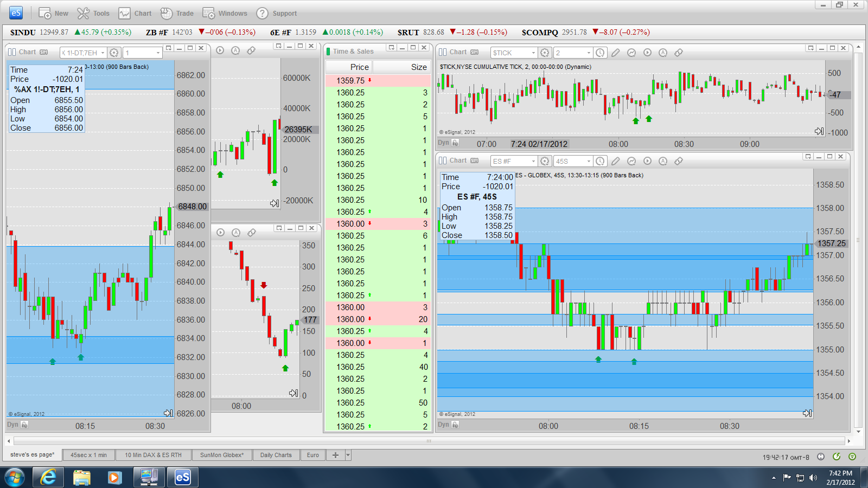Viewport: 868px width, 488px height.
Task: Select drawing pencil tool in $TICK chart
Action: (x=616, y=53)
